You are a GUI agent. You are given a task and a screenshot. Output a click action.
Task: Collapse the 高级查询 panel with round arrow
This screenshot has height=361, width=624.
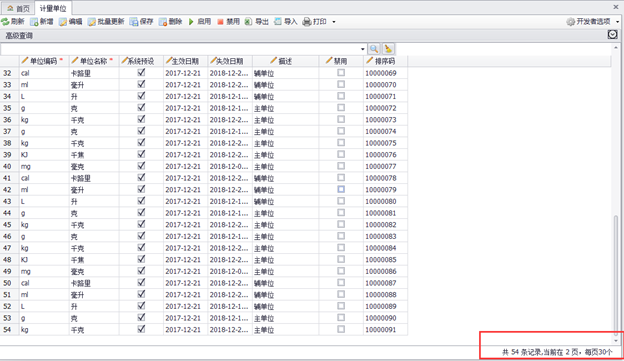click(612, 35)
